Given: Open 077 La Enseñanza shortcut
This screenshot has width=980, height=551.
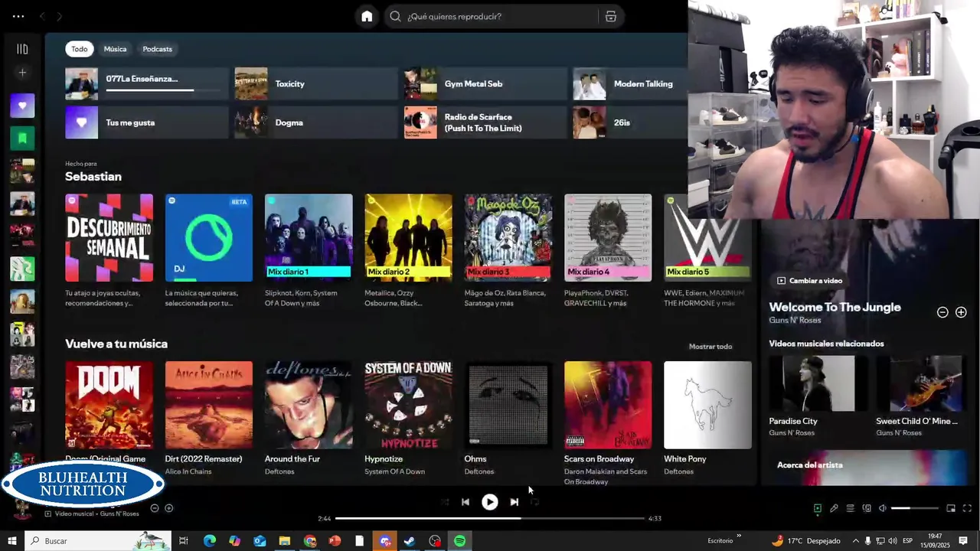Looking at the screenshot, I should tap(146, 84).
